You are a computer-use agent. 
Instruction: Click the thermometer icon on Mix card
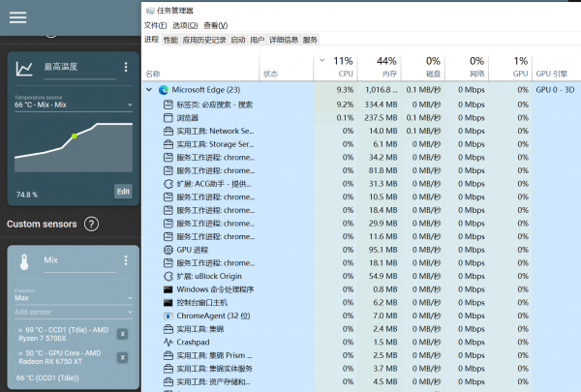pyautogui.click(x=24, y=262)
